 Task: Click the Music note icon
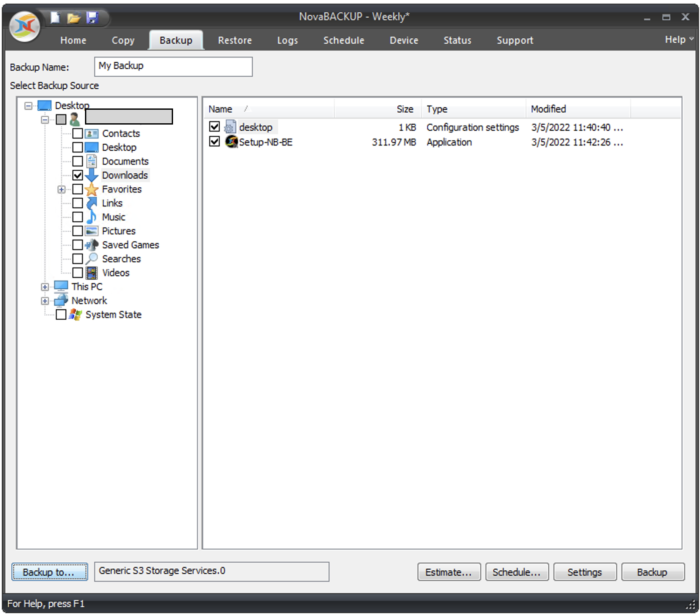pyautogui.click(x=92, y=217)
